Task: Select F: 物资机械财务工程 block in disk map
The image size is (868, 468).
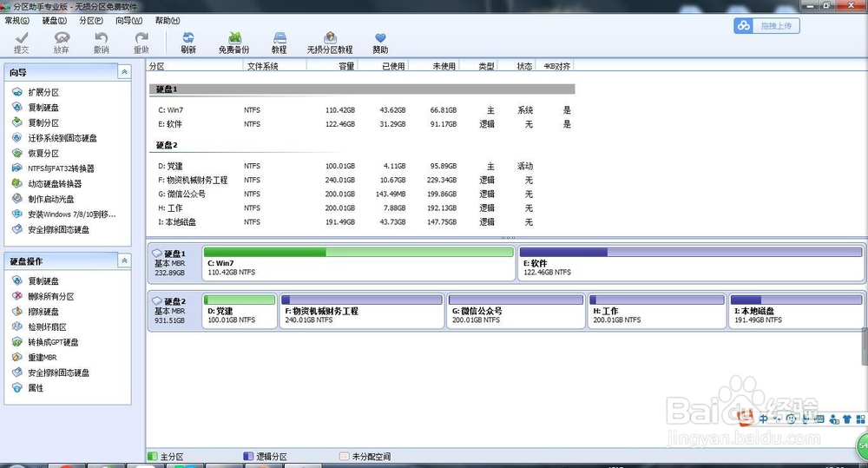Action: pyautogui.click(x=362, y=311)
